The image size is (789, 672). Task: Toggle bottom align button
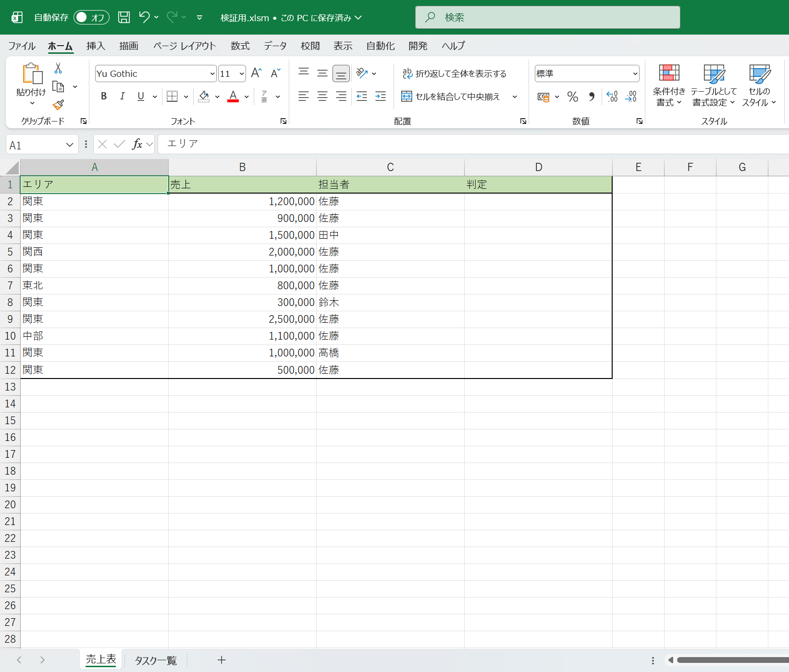click(x=341, y=73)
